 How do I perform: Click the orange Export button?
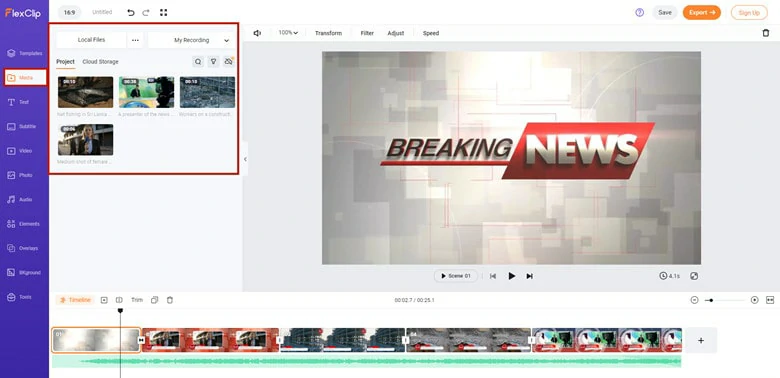click(x=701, y=12)
